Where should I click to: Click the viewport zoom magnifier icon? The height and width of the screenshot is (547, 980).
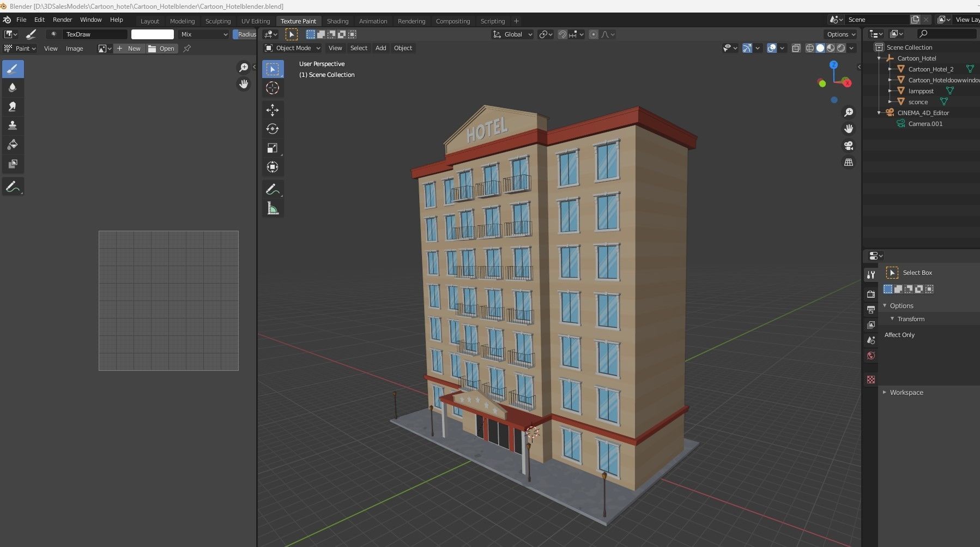click(x=849, y=112)
